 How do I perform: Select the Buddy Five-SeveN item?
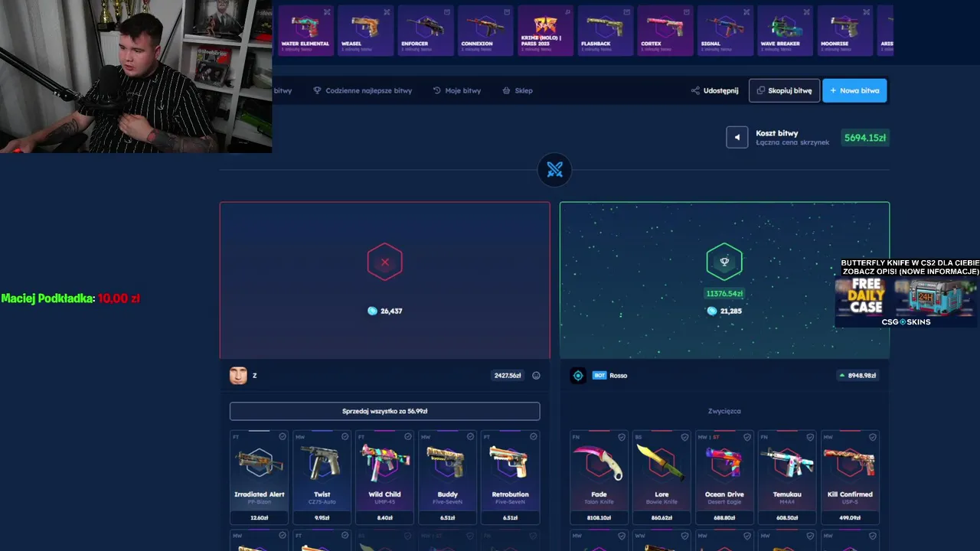pyautogui.click(x=447, y=477)
